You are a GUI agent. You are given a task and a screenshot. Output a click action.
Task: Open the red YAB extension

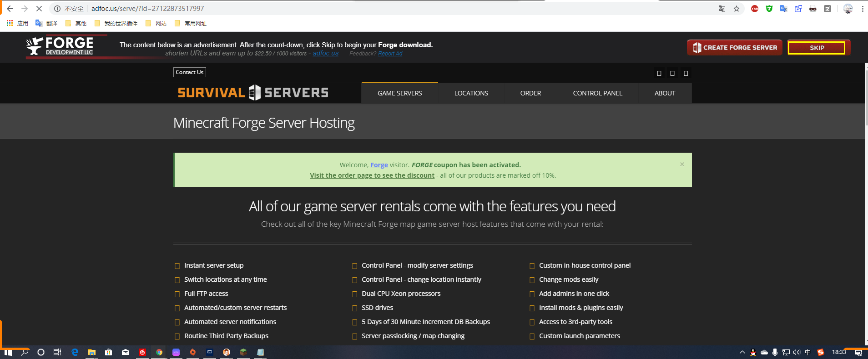(x=755, y=9)
